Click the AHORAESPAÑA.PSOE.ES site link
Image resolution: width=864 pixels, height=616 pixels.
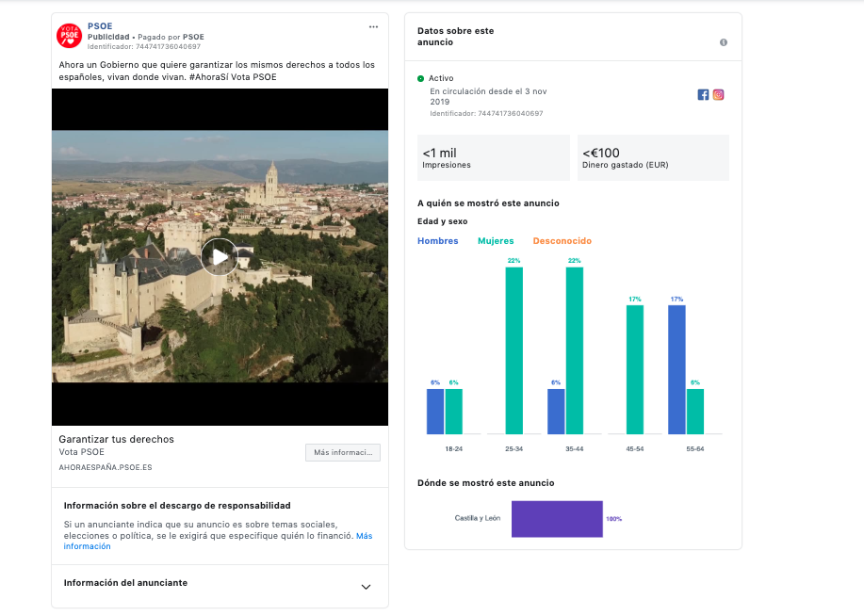[x=106, y=467]
